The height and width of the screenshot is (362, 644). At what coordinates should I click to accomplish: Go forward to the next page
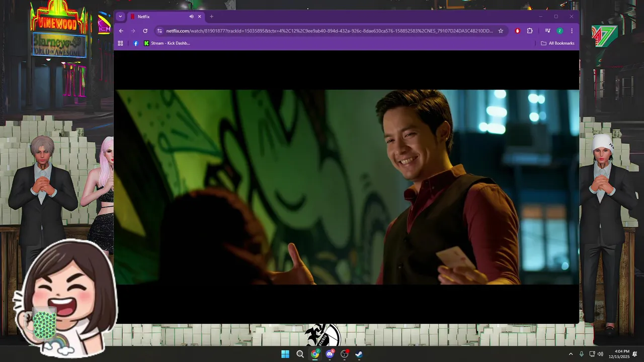pos(133,31)
